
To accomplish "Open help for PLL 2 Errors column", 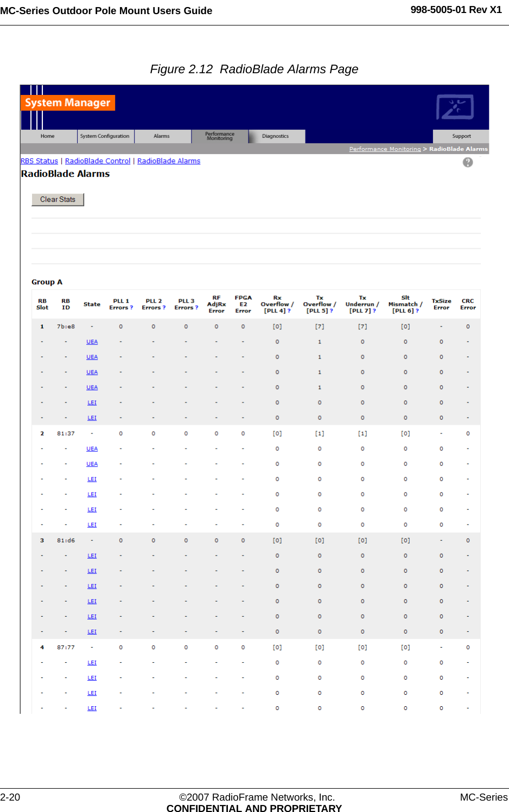I will pos(164,308).
